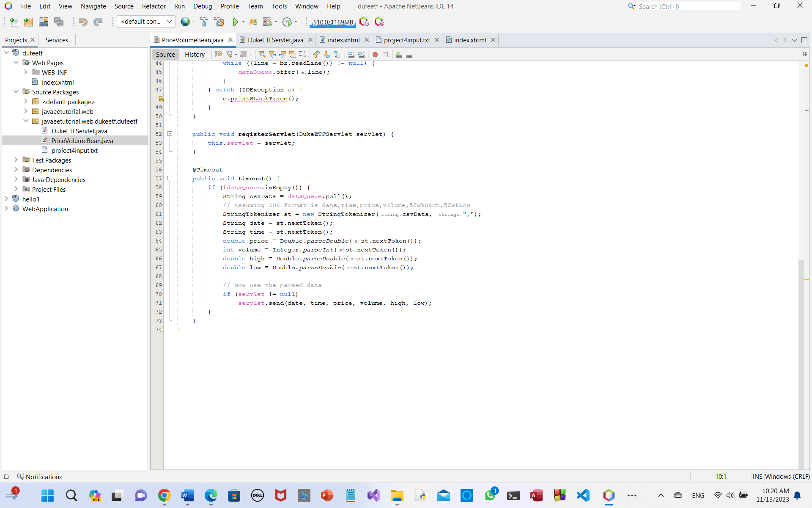
Task: Open the Notifications status bar button
Action: click(x=39, y=477)
